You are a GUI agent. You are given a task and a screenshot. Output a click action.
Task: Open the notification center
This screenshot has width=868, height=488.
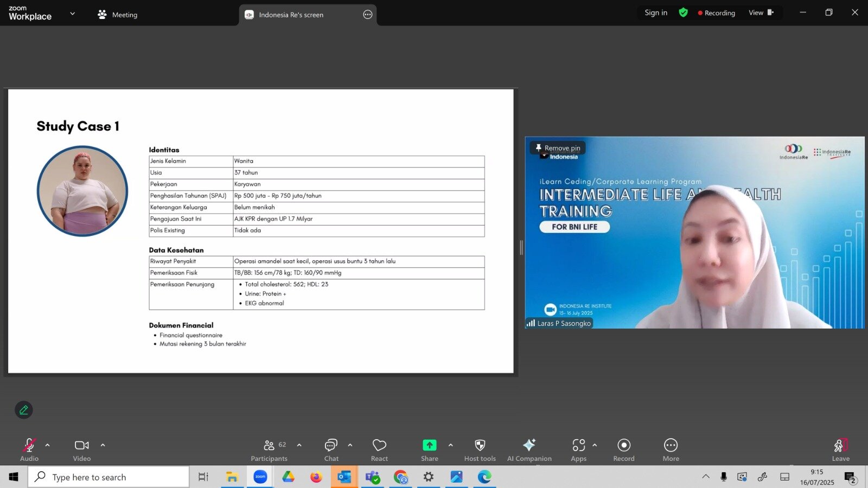[x=850, y=477]
